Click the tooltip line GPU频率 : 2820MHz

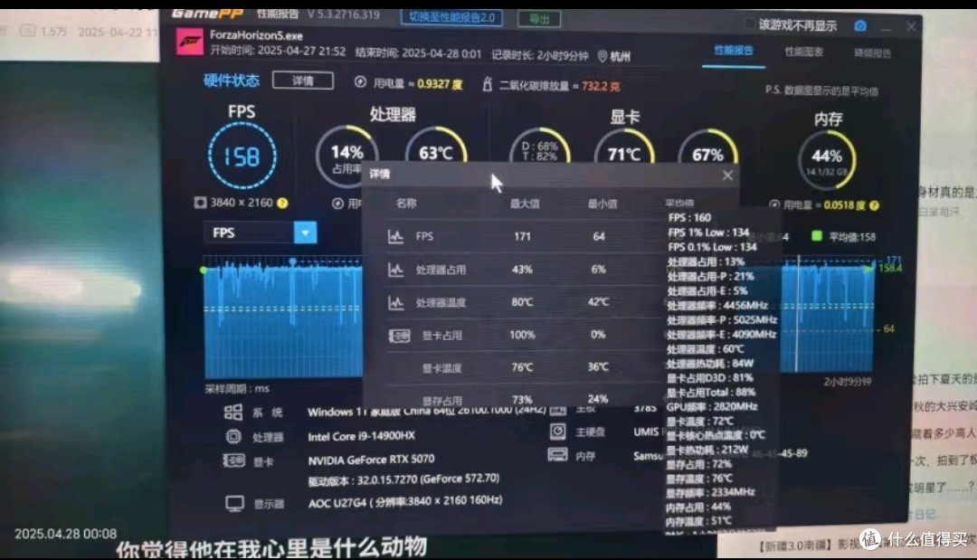(x=712, y=407)
